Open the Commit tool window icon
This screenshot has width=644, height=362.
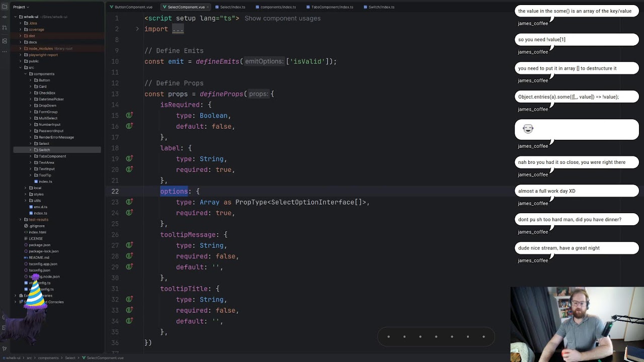[5, 18]
